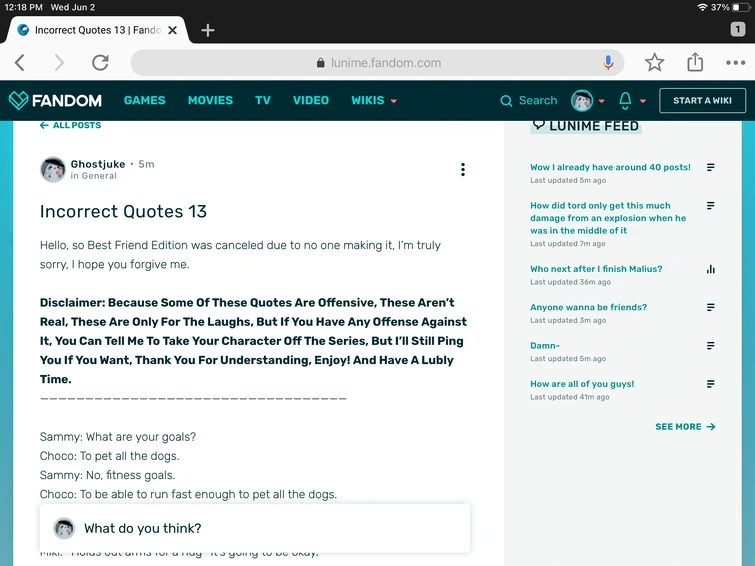Click the 'LUNIME FEED' heading
Viewport: 755px width, 566px height.
594,126
